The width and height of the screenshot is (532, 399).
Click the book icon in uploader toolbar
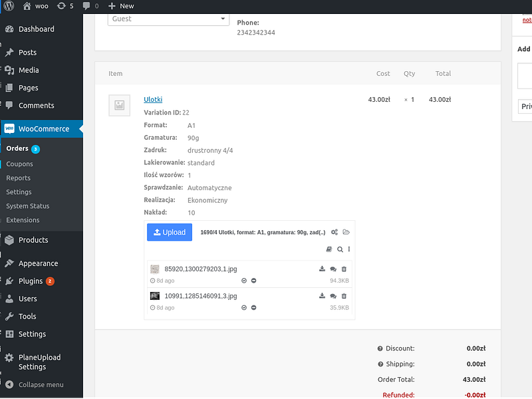(329, 249)
